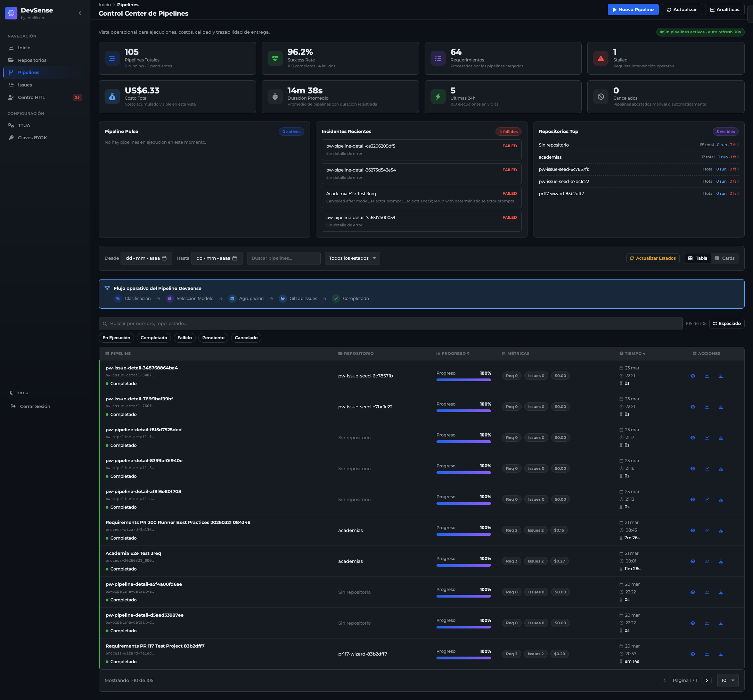
Task: Toggle the En Ejecución filter chip
Action: [116, 338]
